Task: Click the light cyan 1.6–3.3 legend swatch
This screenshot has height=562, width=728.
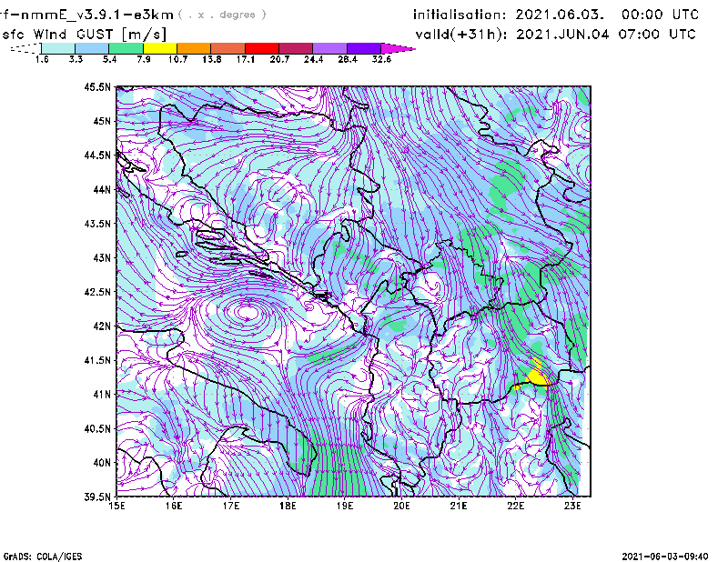Action: [x=58, y=48]
